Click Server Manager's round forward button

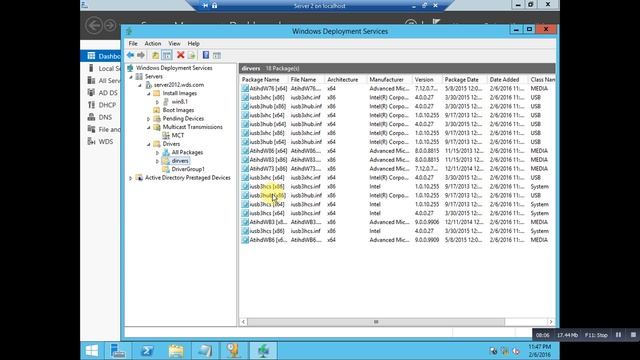(x=110, y=25)
